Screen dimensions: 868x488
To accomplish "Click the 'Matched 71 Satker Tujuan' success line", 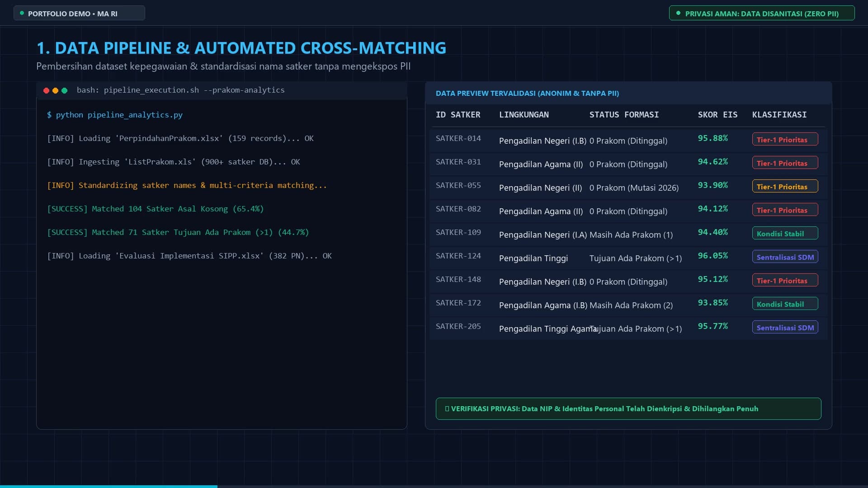I will (178, 232).
